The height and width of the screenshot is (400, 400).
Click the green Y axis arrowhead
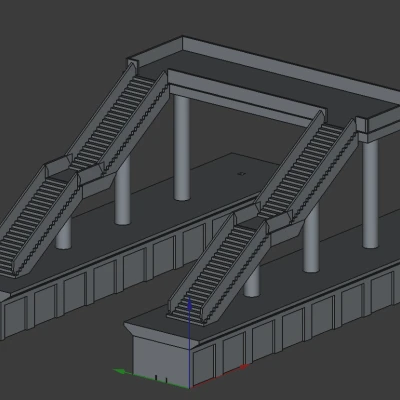click(x=120, y=371)
